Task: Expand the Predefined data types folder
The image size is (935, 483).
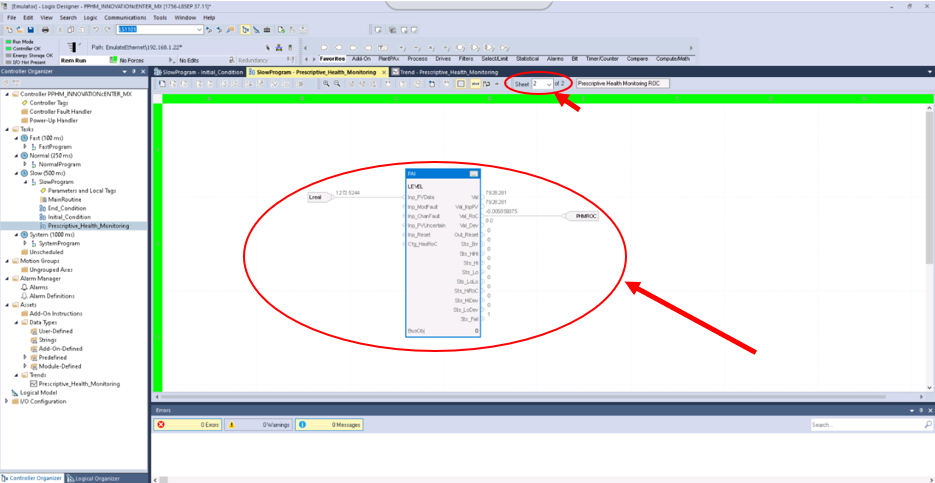Action: [24, 357]
